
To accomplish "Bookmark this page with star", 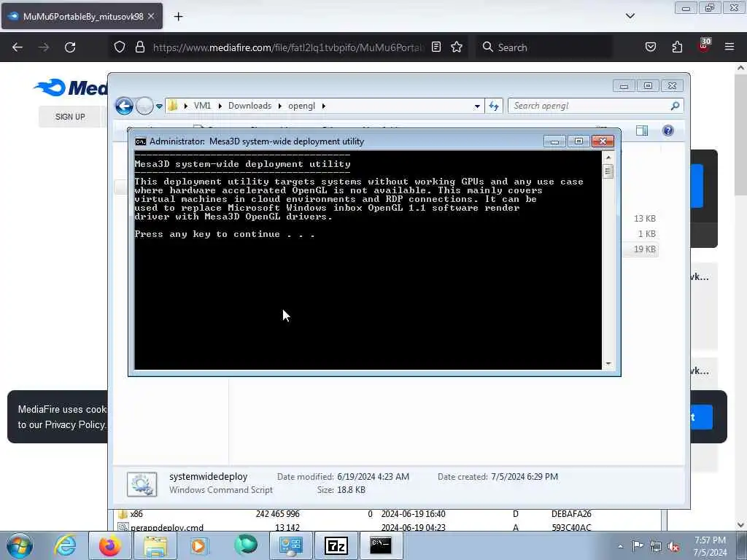I will click(457, 47).
